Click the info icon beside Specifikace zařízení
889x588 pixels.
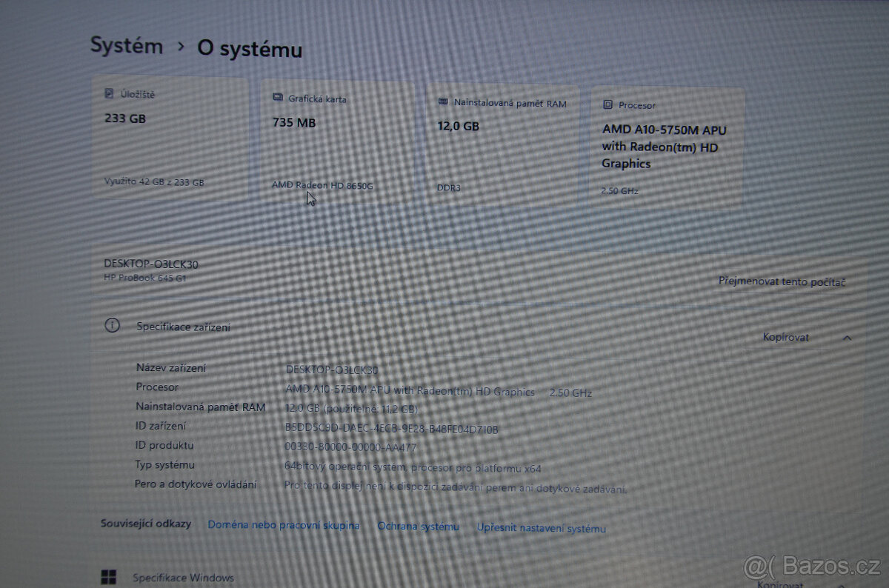pos(111,325)
